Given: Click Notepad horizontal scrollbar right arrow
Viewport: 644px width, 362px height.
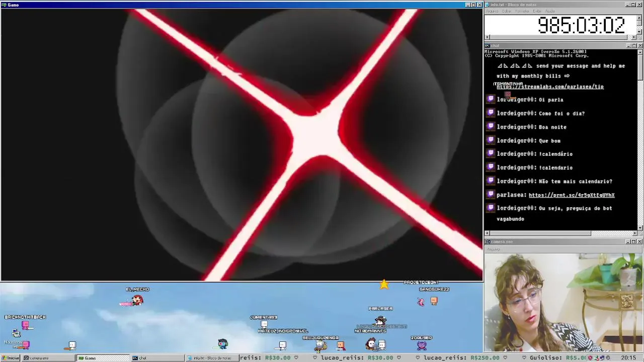Looking at the screenshot, I should tap(634, 37).
